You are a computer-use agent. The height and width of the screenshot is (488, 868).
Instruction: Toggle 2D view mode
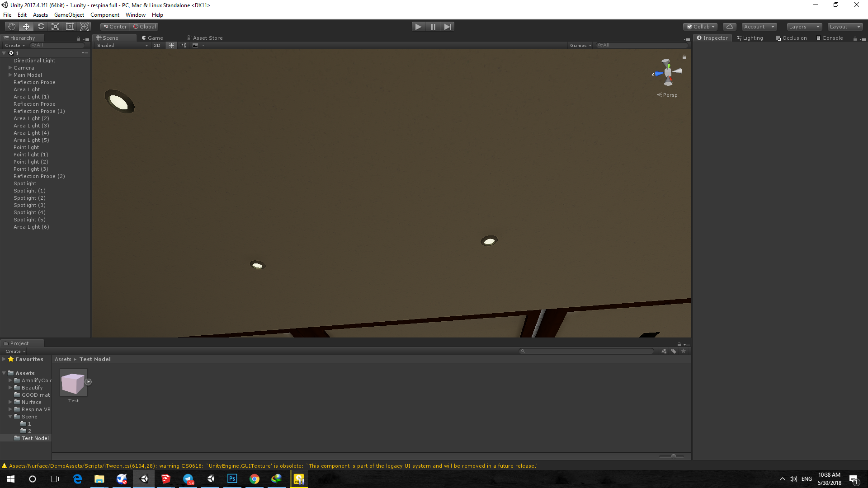[x=157, y=45]
